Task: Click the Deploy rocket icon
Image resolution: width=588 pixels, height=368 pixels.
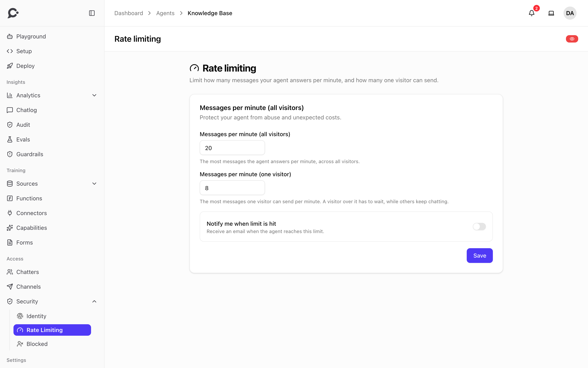Action: (10, 66)
